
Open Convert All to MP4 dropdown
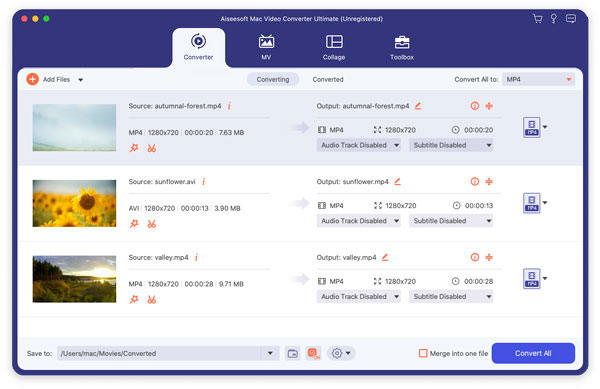click(x=538, y=80)
